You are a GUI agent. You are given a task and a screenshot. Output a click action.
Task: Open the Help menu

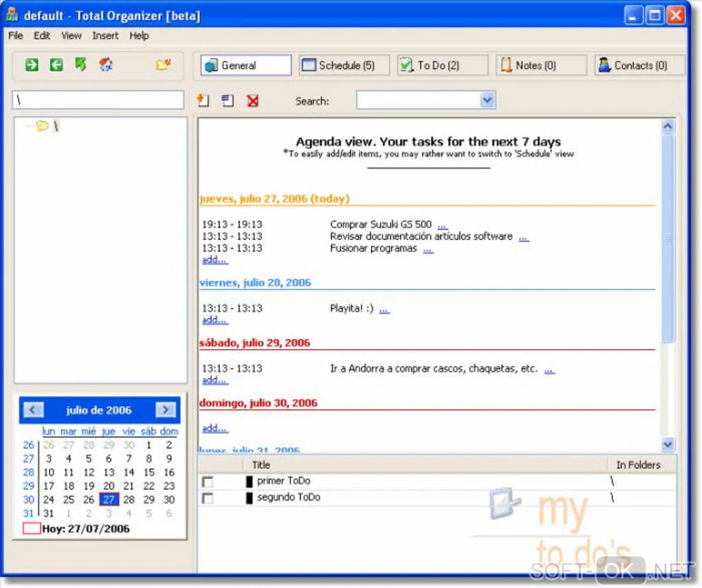pyautogui.click(x=139, y=35)
